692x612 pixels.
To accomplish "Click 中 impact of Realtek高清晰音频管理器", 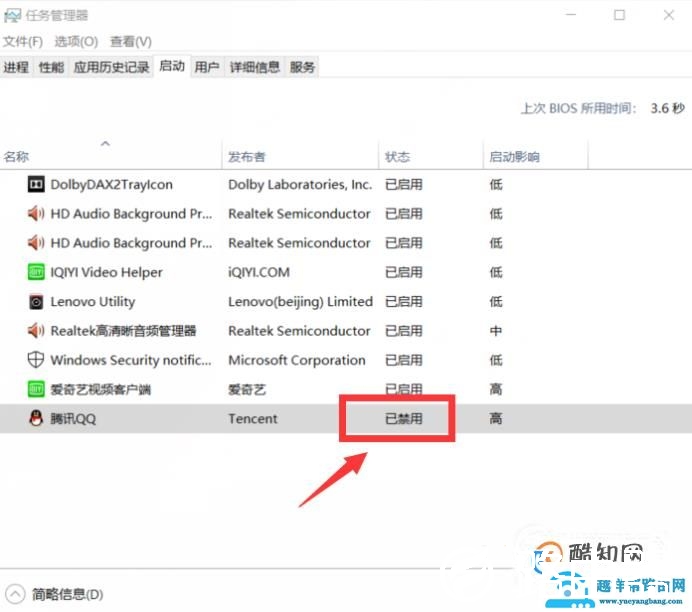I will pyautogui.click(x=496, y=331).
